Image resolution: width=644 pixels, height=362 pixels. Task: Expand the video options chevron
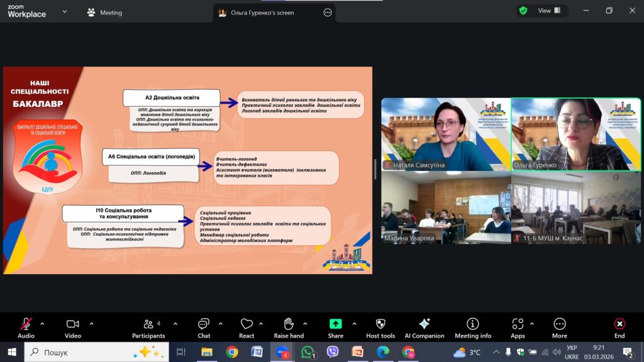point(91,324)
